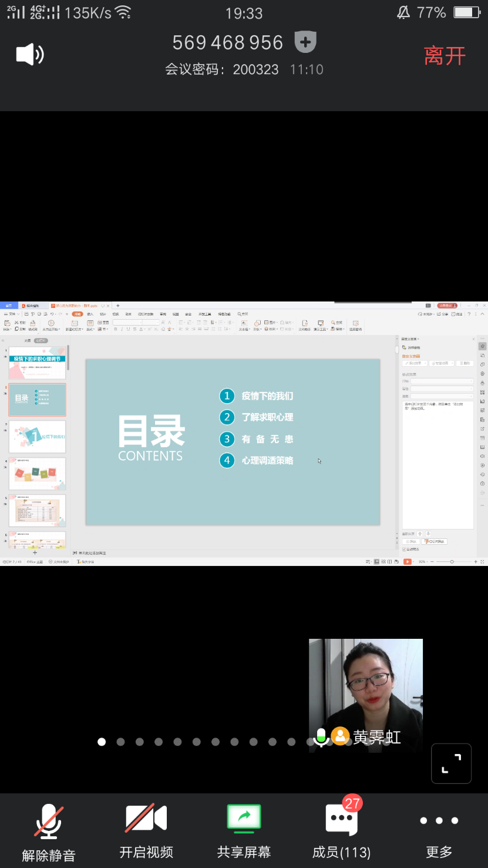This screenshot has width=488, height=868.
Task: Click the 大纲 outline tab in slide panel
Action: coord(28,340)
